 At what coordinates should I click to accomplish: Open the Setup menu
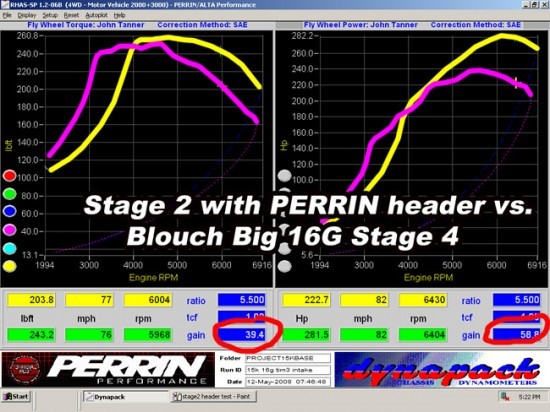(50, 15)
